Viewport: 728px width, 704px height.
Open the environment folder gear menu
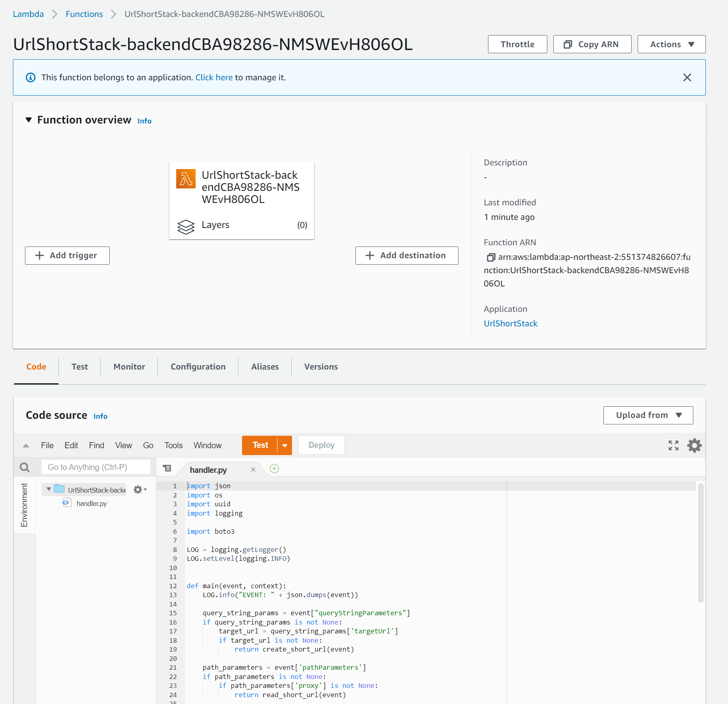(140, 489)
